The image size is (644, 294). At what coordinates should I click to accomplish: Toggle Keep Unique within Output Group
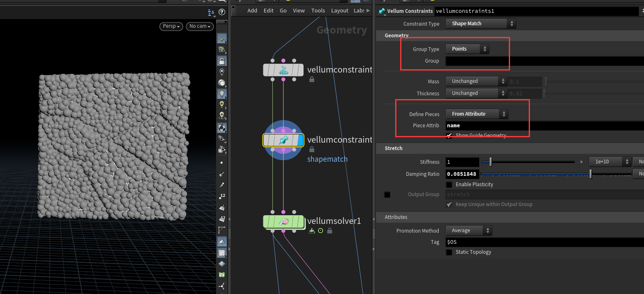pyautogui.click(x=449, y=204)
